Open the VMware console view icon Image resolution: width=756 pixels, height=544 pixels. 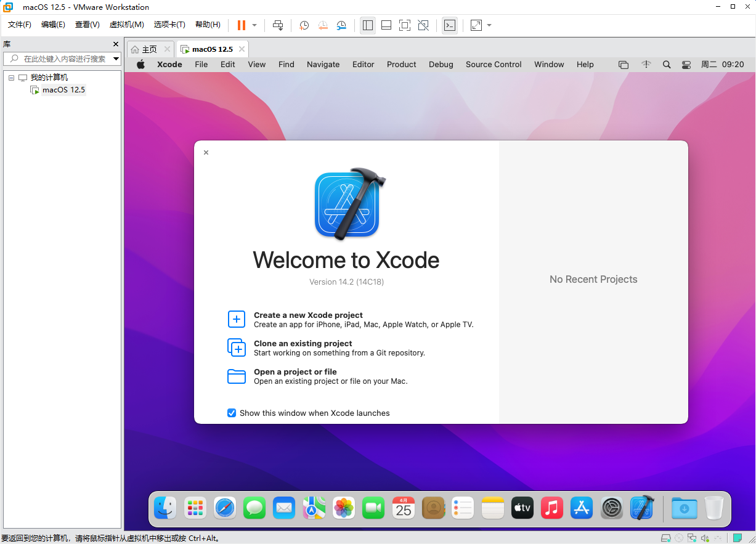pyautogui.click(x=450, y=25)
